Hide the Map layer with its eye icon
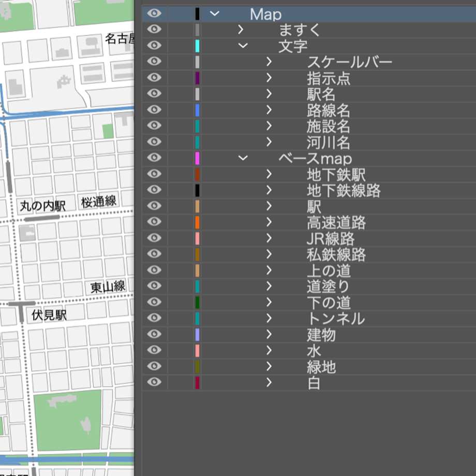 [x=154, y=13]
